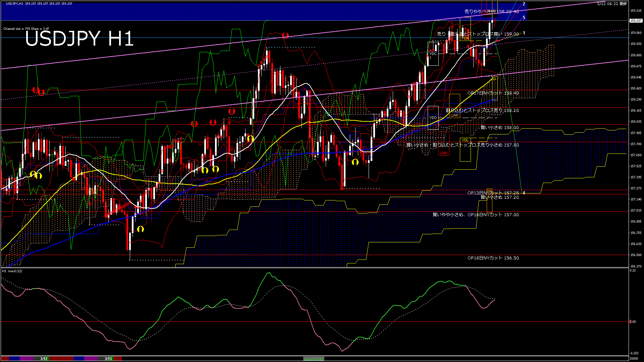644x362 pixels.
Task: Click the current price tag 159.197
Action: click(636, 21)
